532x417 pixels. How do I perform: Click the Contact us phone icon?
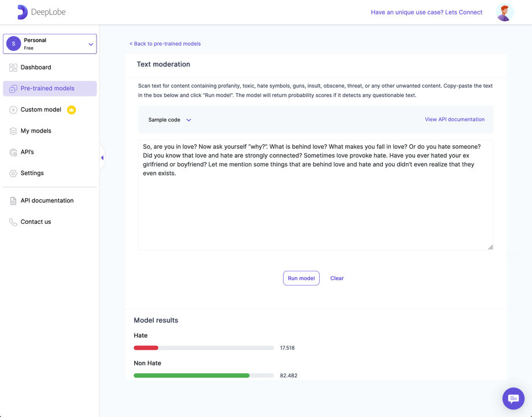tap(13, 222)
